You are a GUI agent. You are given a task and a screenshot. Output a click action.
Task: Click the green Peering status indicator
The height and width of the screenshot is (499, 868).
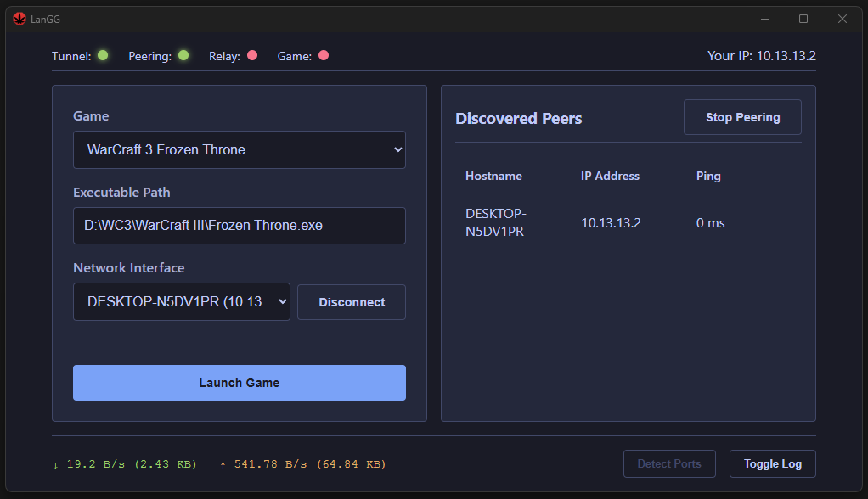(x=183, y=56)
